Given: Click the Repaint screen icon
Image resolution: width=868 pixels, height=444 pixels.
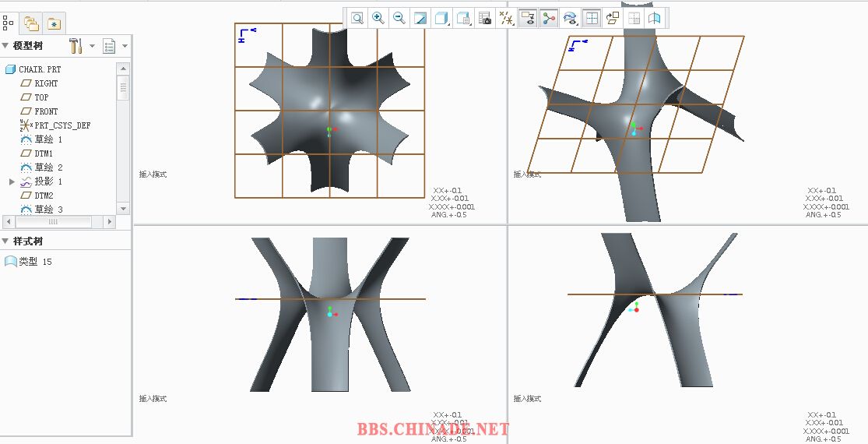Looking at the screenshot, I should point(420,18).
